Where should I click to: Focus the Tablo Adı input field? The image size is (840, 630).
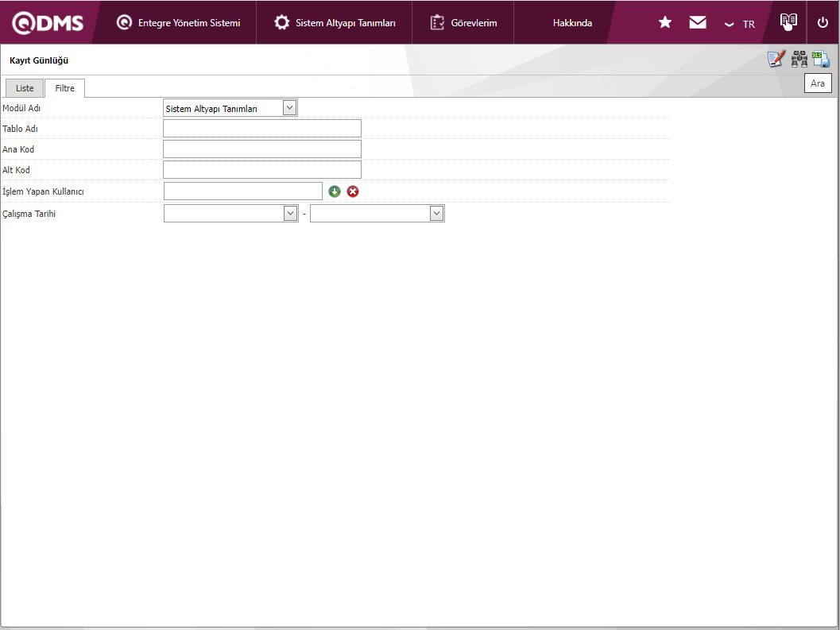pyautogui.click(x=262, y=129)
